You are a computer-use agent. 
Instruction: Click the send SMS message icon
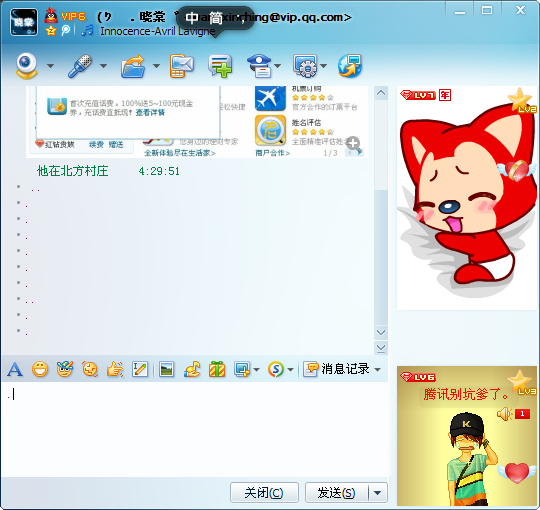(x=181, y=66)
